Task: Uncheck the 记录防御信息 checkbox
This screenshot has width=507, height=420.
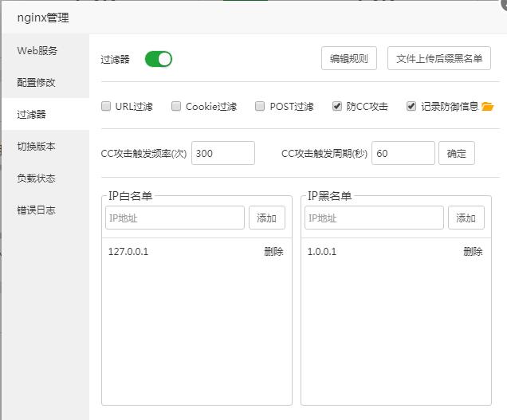Action: pos(411,106)
